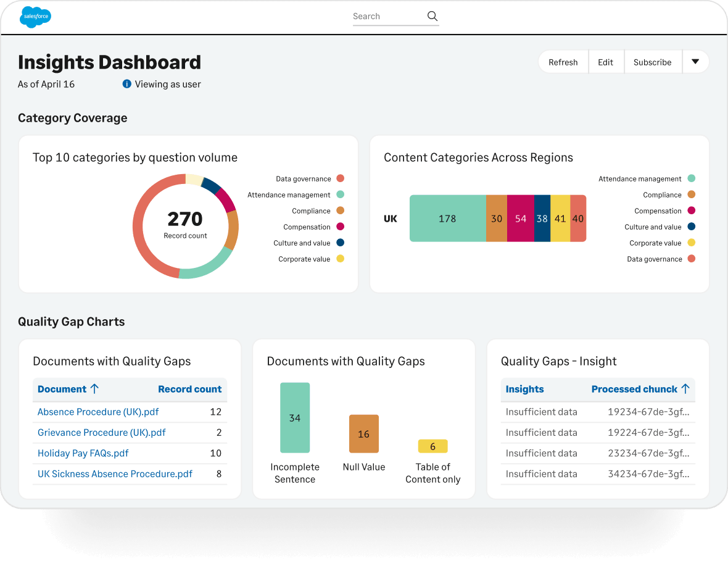Viewport: 728px width, 568px height.
Task: Sort by the Record count column header
Action: (x=190, y=389)
